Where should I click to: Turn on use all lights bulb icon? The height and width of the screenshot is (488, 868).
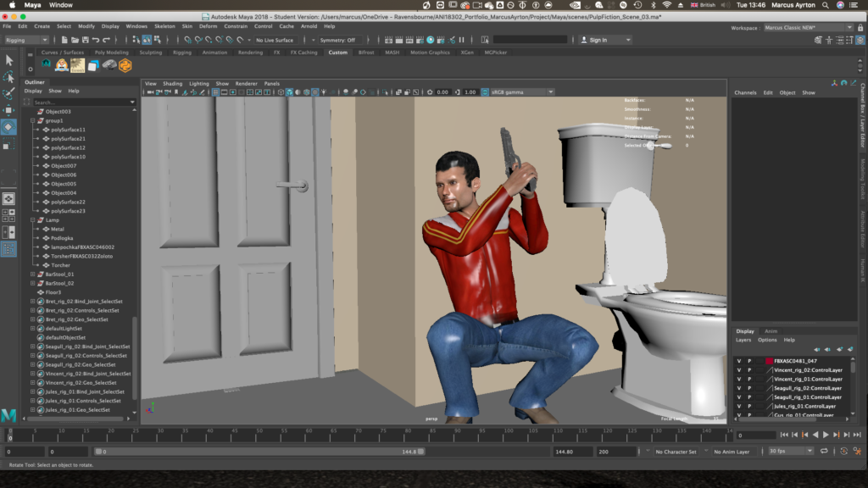324,92
